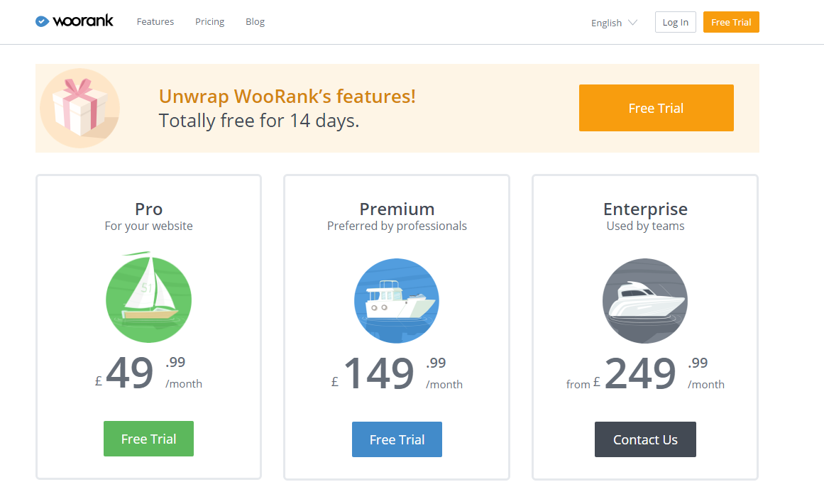Click the 149 price figure
This screenshot has height=504, width=824.
(379, 373)
